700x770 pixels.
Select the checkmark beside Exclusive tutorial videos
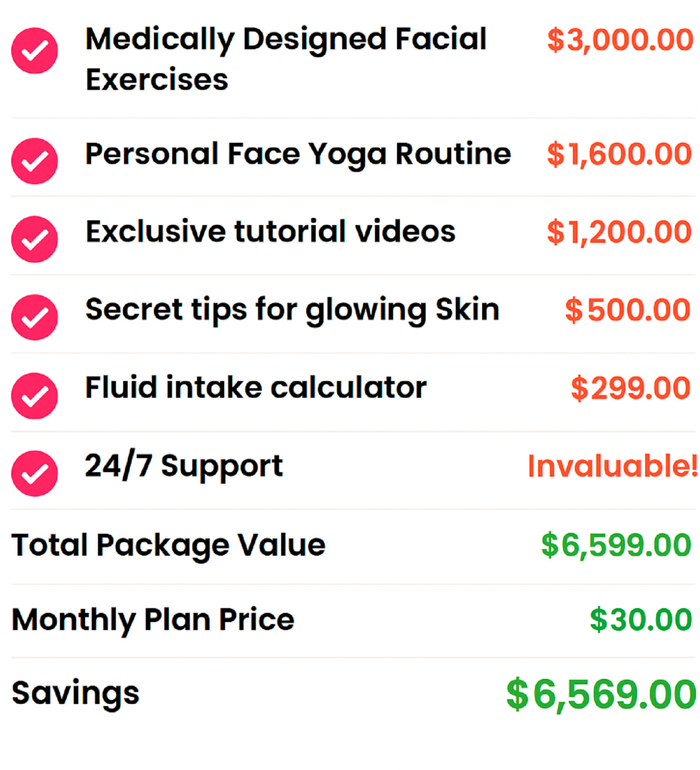(x=35, y=239)
